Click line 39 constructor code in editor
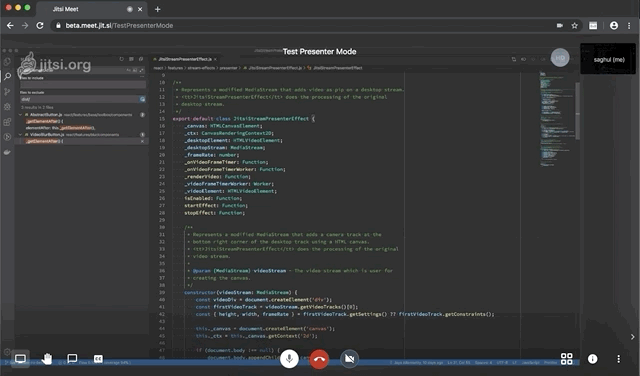The image size is (640, 376). [x=241, y=292]
